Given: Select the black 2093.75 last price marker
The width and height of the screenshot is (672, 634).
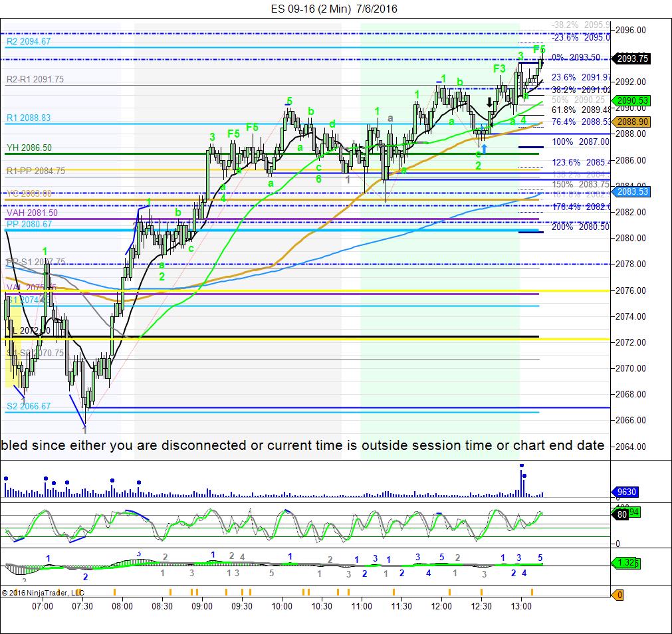Looking at the screenshot, I should tap(631, 58).
